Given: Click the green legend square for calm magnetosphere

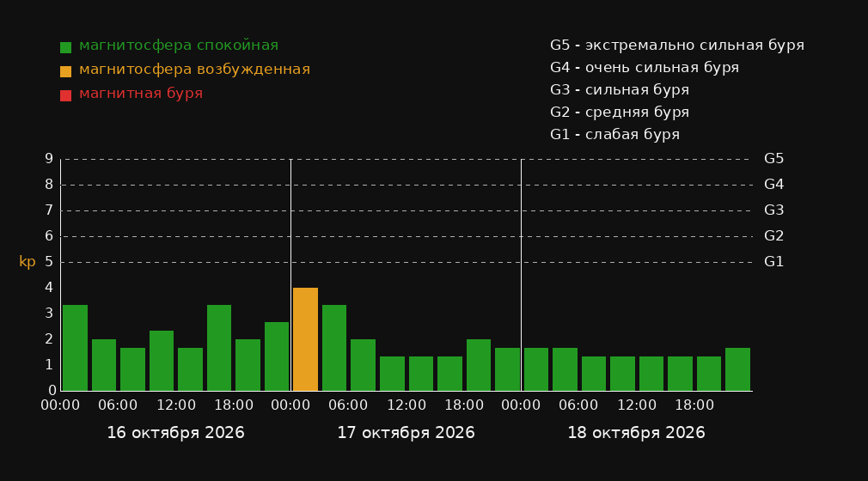Looking at the screenshot, I should click(66, 47).
